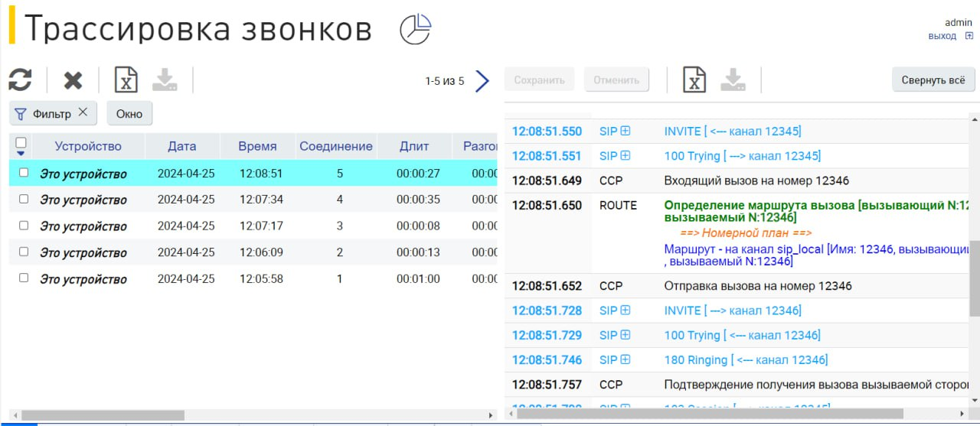Click the Сохранить button
Viewport: 980px width, 426px height.
[x=539, y=80]
